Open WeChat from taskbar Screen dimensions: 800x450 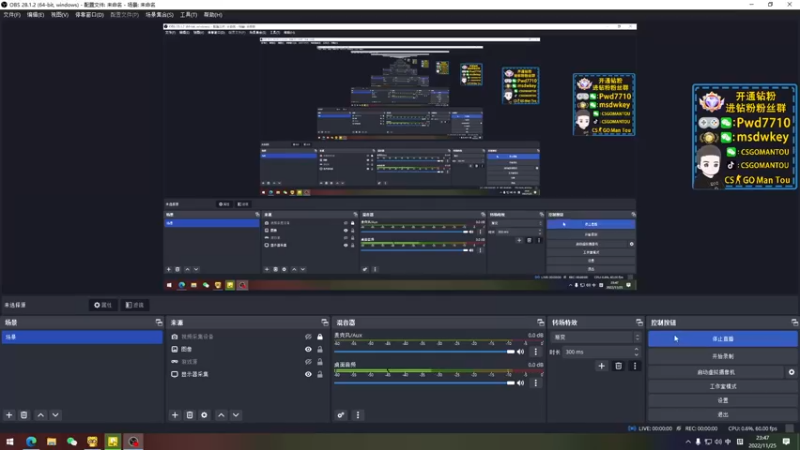pos(72,441)
